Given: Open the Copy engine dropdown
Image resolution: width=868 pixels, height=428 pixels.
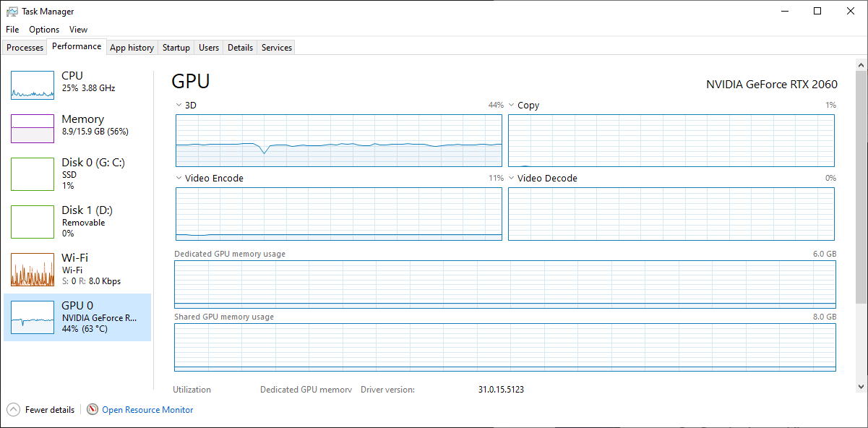Looking at the screenshot, I should (512, 106).
